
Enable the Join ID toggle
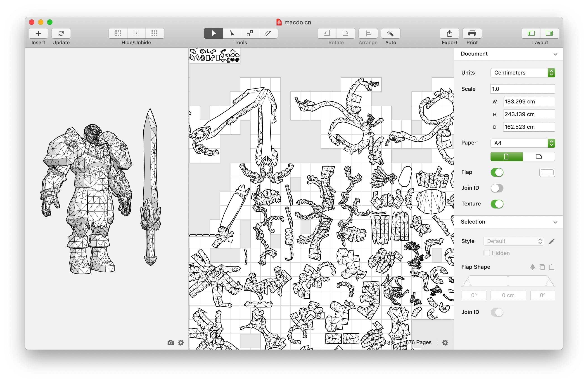click(x=497, y=188)
